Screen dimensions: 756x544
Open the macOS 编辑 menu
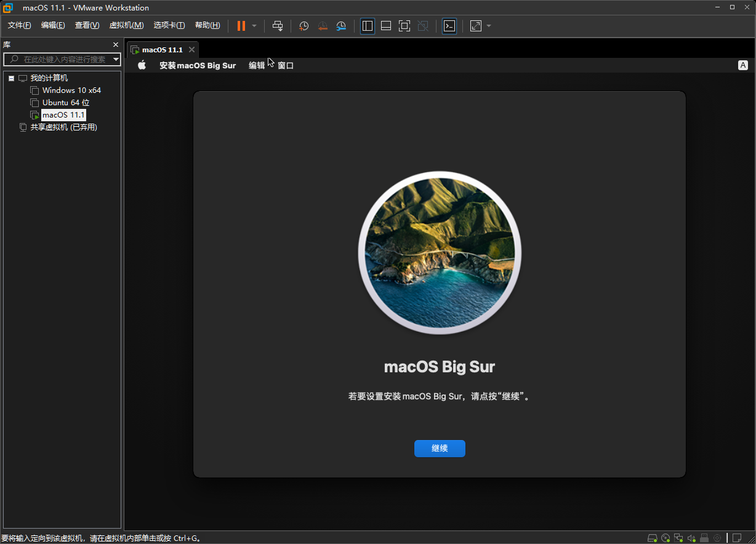click(x=257, y=65)
